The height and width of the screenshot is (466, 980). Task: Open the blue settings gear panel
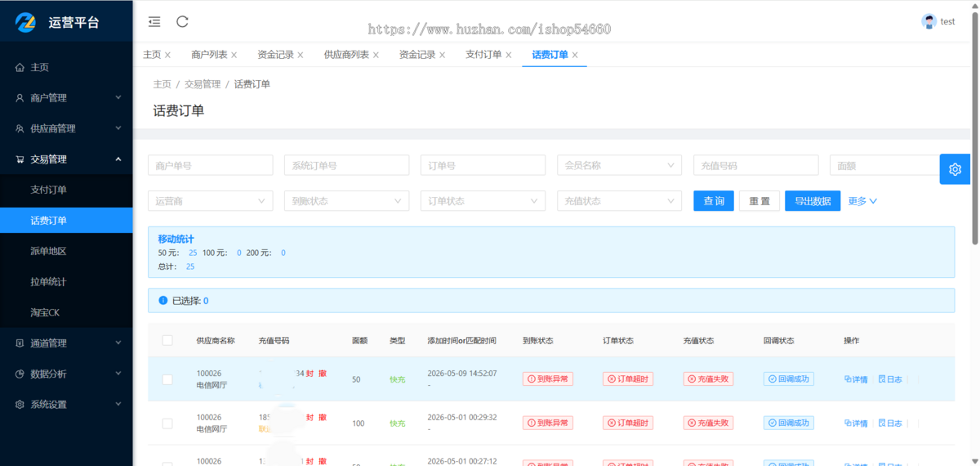[955, 169]
